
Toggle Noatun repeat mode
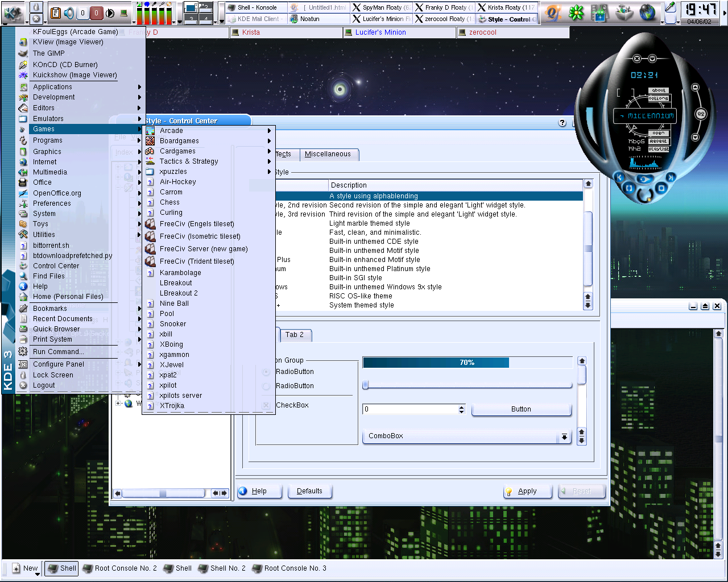659,141
